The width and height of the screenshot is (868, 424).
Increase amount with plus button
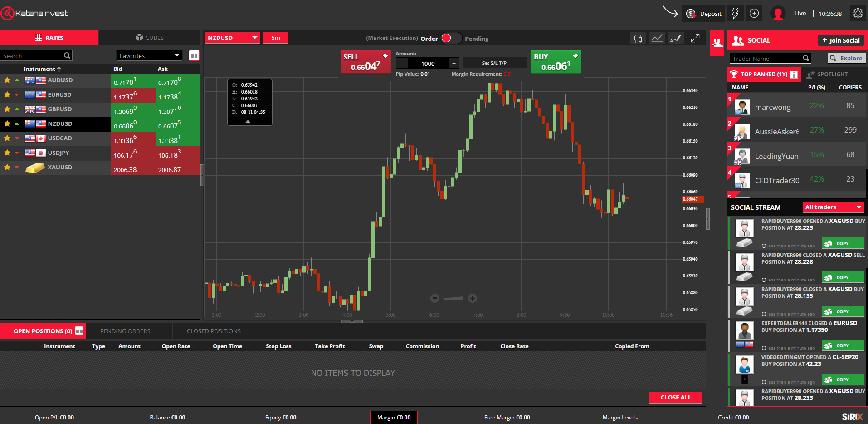(454, 63)
